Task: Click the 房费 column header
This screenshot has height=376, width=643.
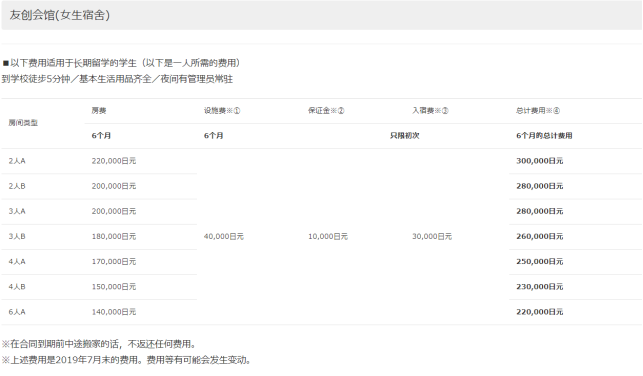Action: pos(99,110)
